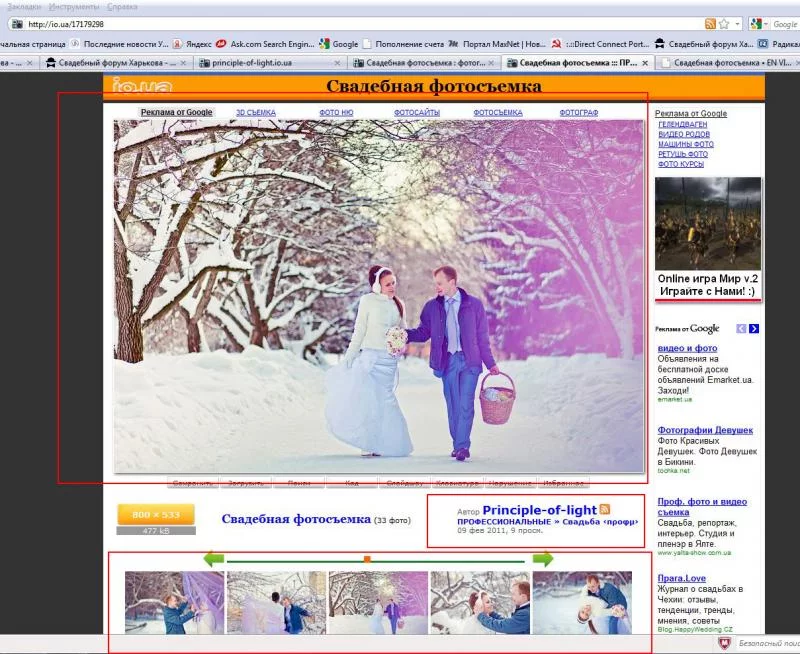Open the Principle-of-light author link
Viewport: 800px width, 654px height.
pyautogui.click(x=539, y=510)
